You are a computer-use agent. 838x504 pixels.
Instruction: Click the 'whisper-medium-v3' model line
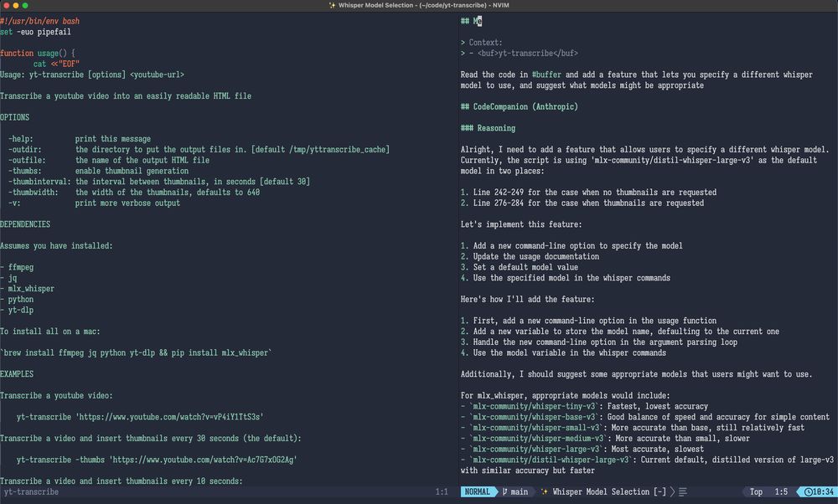[x=605, y=439]
